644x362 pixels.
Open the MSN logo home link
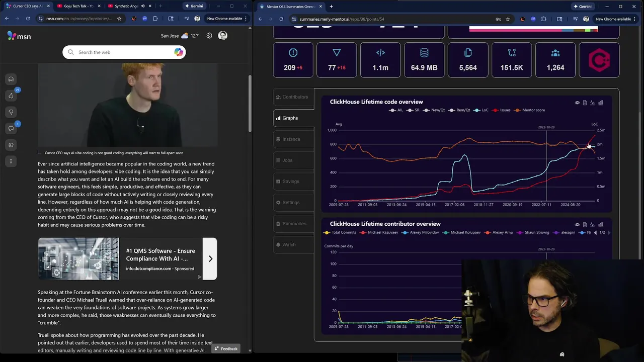coord(19,36)
